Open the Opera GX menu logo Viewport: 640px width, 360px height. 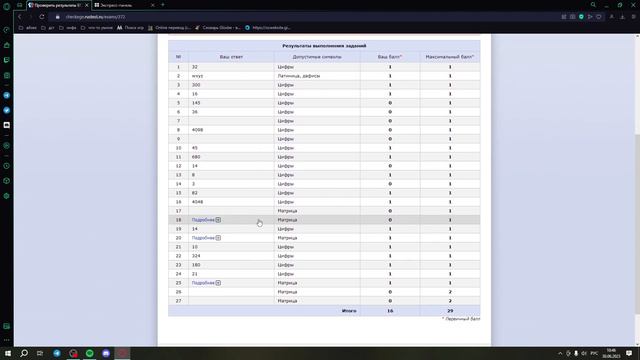click(x=7, y=6)
